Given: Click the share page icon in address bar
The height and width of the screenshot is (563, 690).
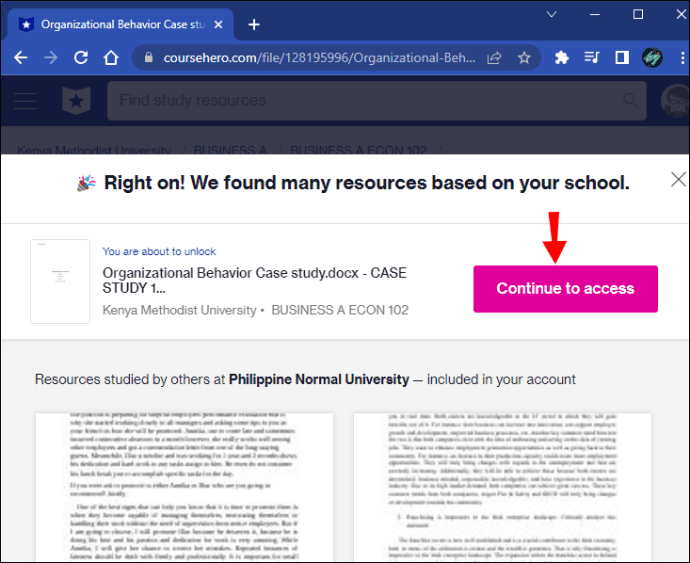Looking at the screenshot, I should click(494, 58).
